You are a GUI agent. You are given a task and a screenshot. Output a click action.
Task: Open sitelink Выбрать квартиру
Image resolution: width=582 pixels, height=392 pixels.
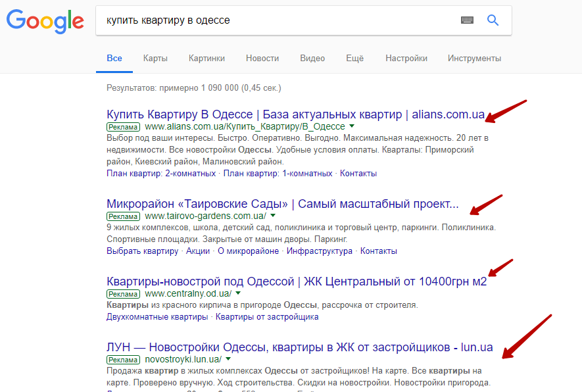click(143, 251)
